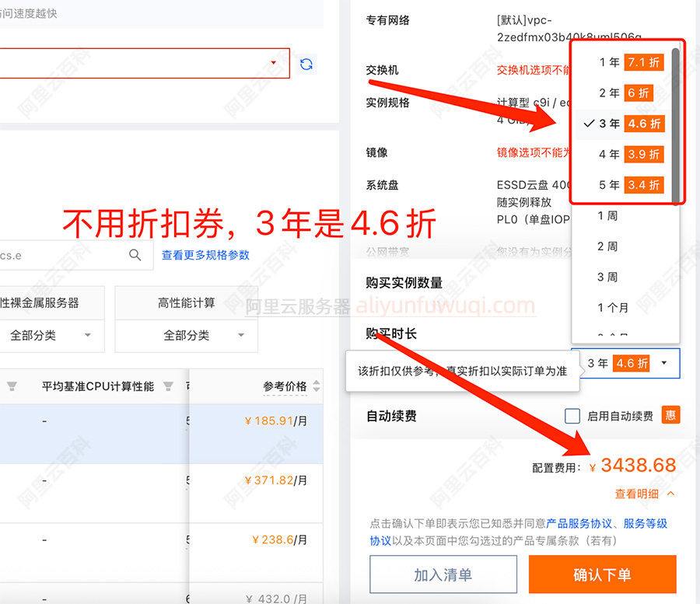Refresh the instance list with the sync icon
This screenshot has height=604, width=700.
click(306, 64)
